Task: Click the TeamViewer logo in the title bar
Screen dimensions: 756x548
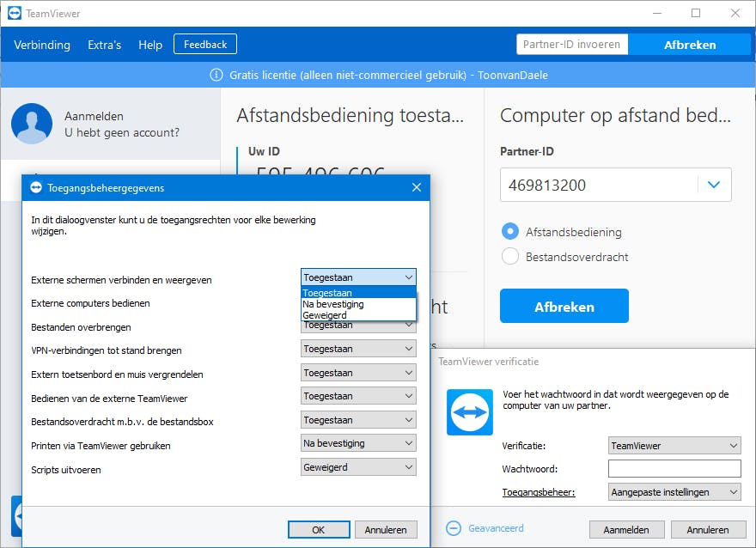Action: click(x=15, y=13)
